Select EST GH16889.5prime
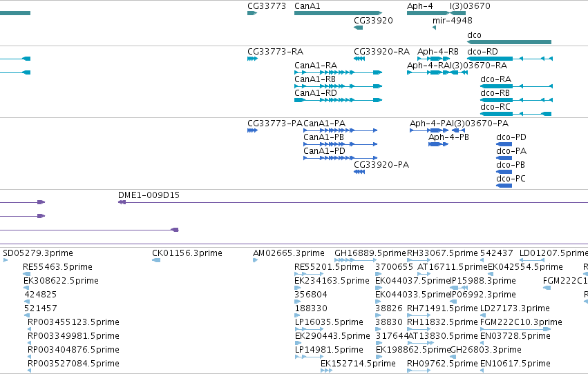 [355, 260]
